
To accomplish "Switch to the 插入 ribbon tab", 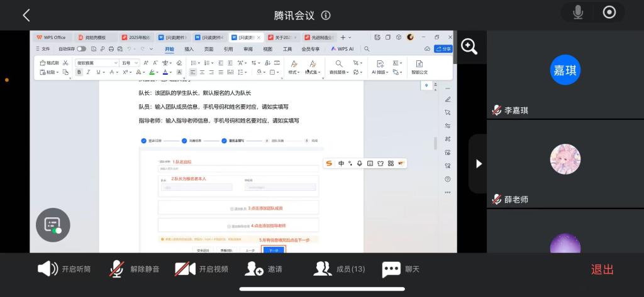I will coord(189,48).
